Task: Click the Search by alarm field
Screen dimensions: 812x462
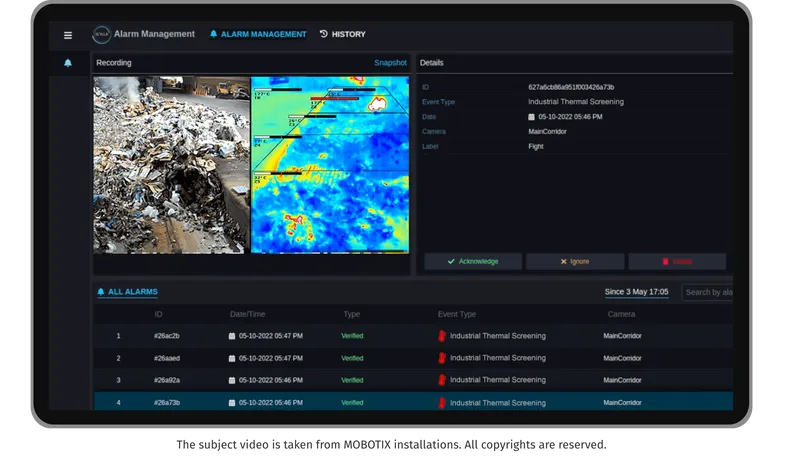Action: pos(707,292)
